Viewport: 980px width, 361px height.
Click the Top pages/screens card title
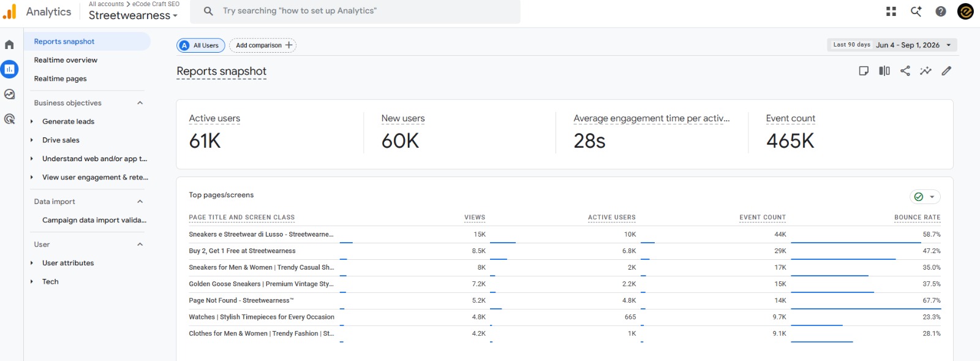221,195
